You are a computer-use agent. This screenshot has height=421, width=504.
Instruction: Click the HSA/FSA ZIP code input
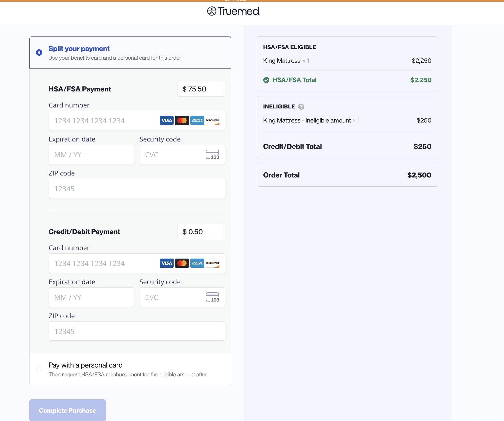point(137,189)
